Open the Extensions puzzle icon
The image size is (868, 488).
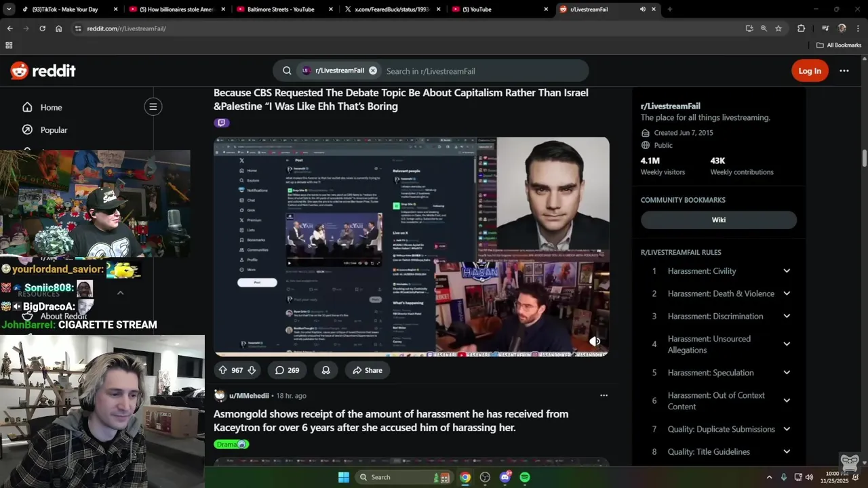click(x=801, y=28)
